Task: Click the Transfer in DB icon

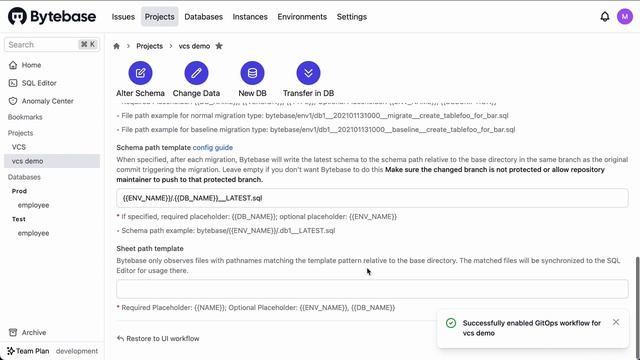Action: point(309,73)
